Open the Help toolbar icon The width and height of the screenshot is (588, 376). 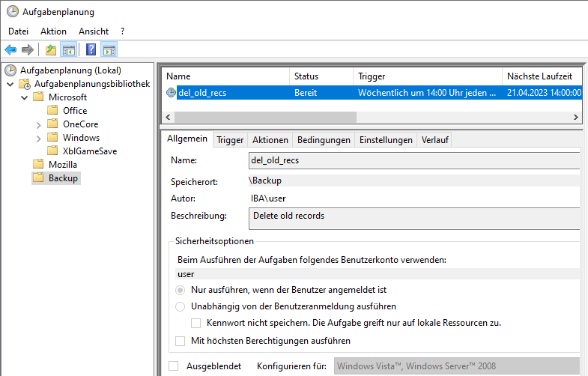click(x=91, y=49)
